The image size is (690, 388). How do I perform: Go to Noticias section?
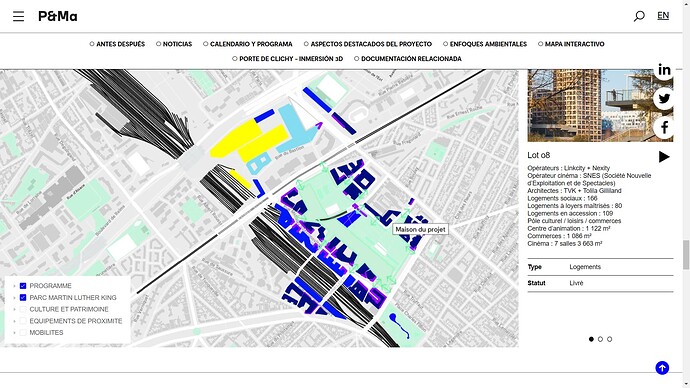pyautogui.click(x=174, y=44)
